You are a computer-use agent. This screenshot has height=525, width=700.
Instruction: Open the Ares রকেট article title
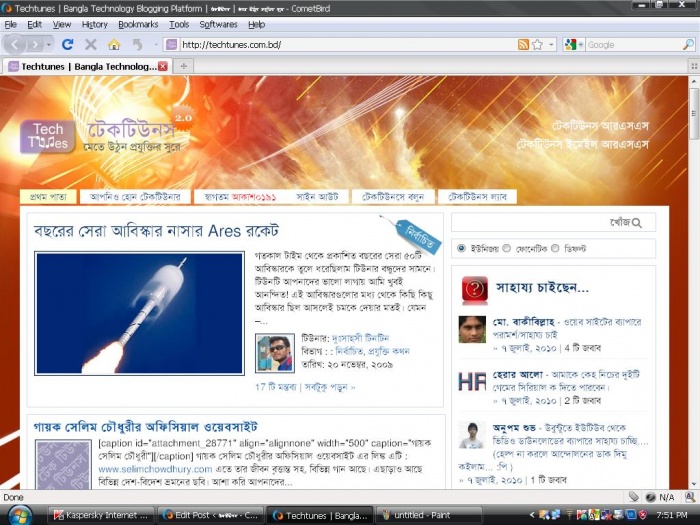[x=156, y=231]
